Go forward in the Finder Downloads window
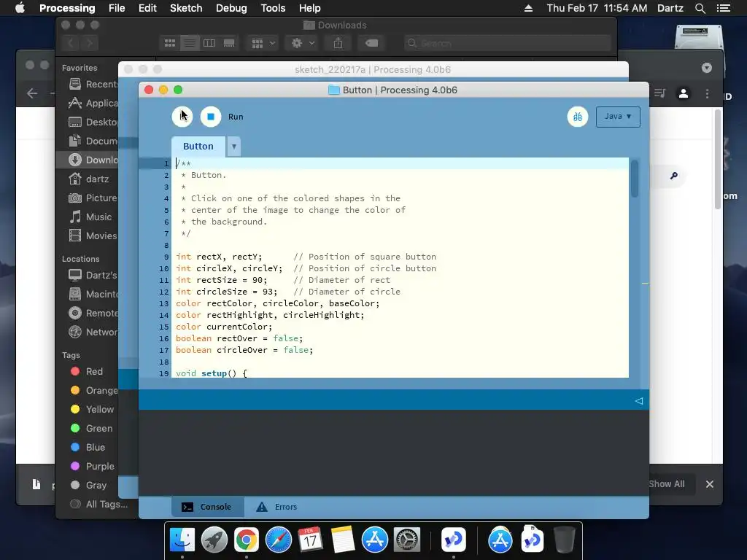Image resolution: width=747 pixels, height=560 pixels. pos(90,43)
